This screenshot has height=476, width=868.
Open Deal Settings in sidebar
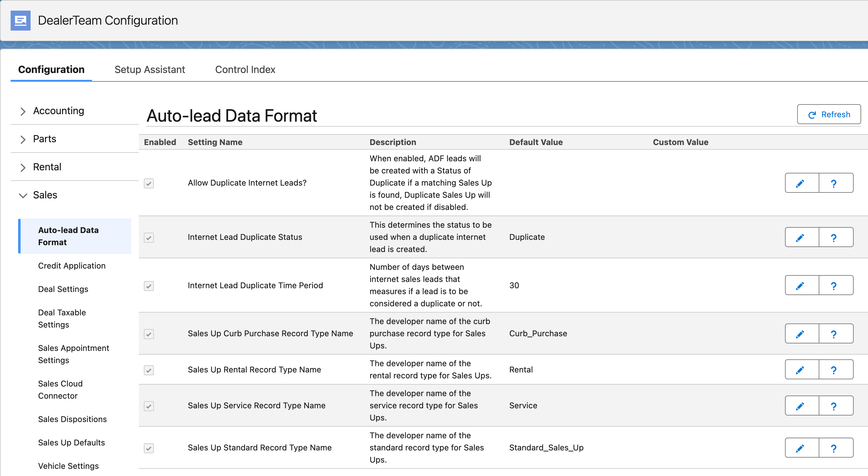point(63,289)
